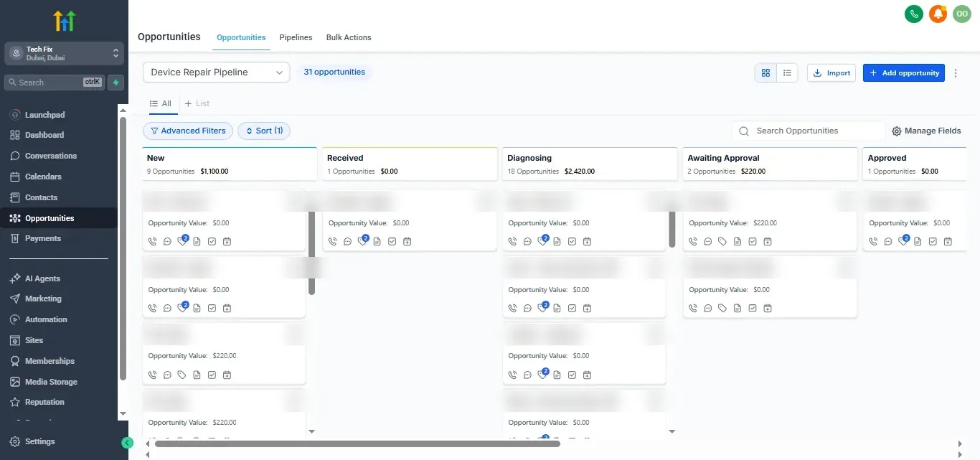Select the Opportunities tab
980x460 pixels.
241,37
